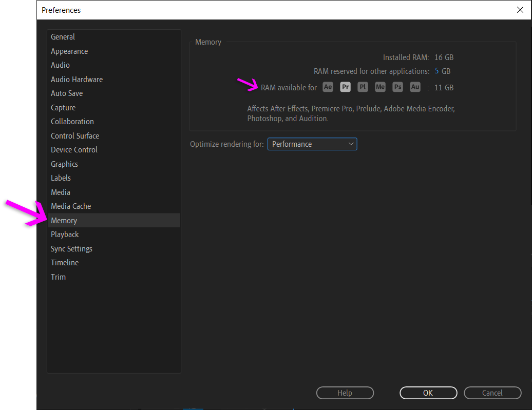The height and width of the screenshot is (410, 532).
Task: Click the Prelude (Pl) app icon
Action: pyautogui.click(x=363, y=87)
